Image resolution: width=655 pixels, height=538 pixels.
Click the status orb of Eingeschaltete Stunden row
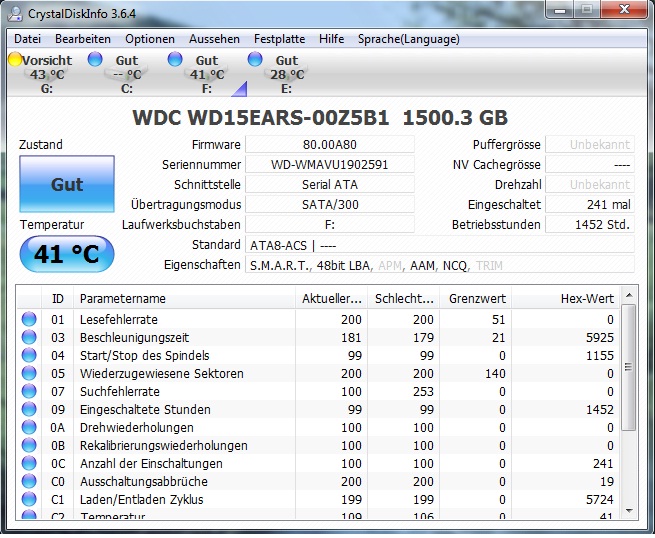pyautogui.click(x=29, y=409)
